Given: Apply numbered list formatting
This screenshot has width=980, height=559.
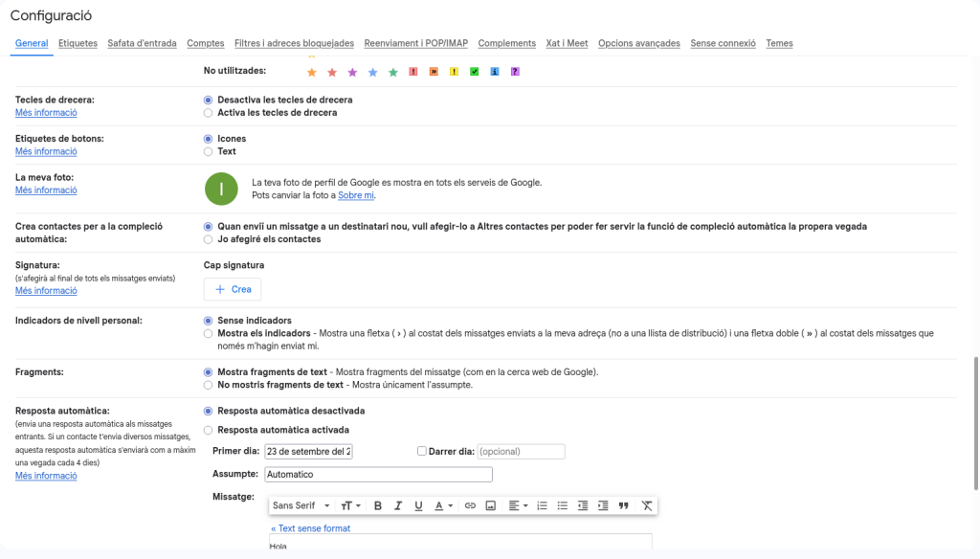Looking at the screenshot, I should (x=542, y=505).
